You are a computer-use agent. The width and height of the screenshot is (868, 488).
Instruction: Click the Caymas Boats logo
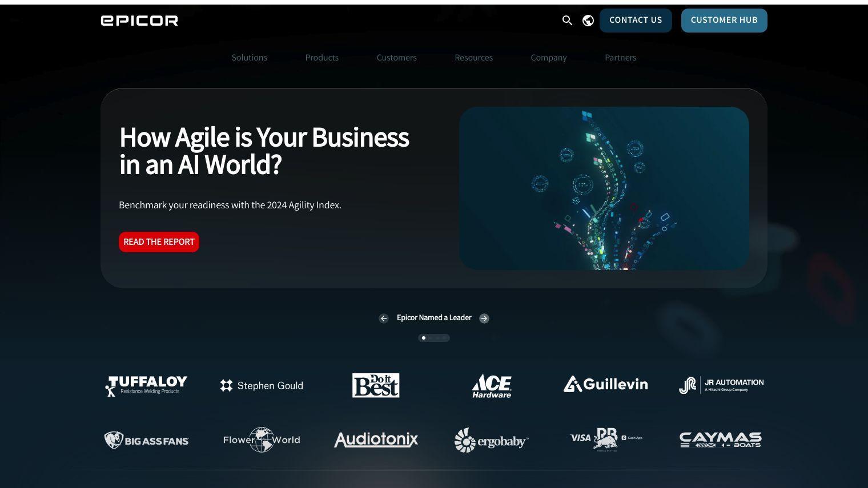click(x=721, y=439)
